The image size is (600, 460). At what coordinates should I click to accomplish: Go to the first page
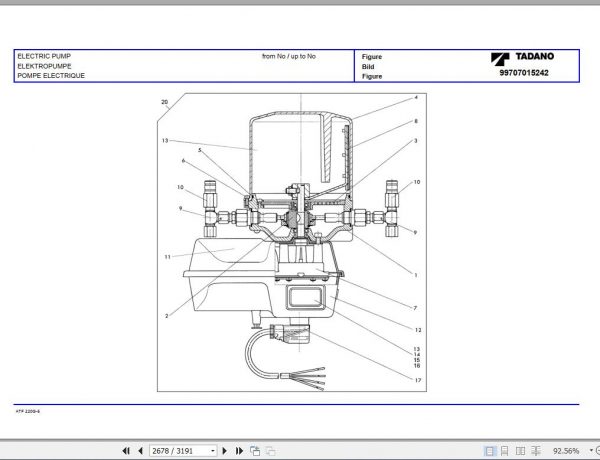pos(126,451)
